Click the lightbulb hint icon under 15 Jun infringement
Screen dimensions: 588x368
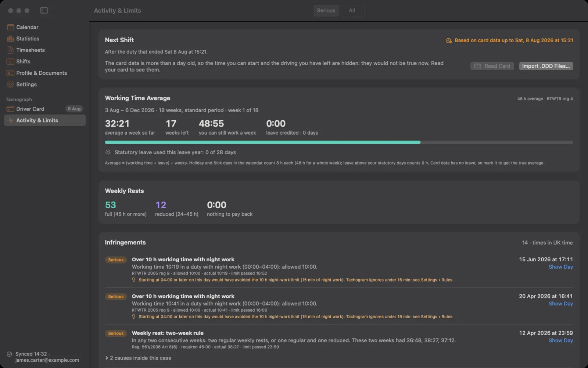[x=134, y=280]
